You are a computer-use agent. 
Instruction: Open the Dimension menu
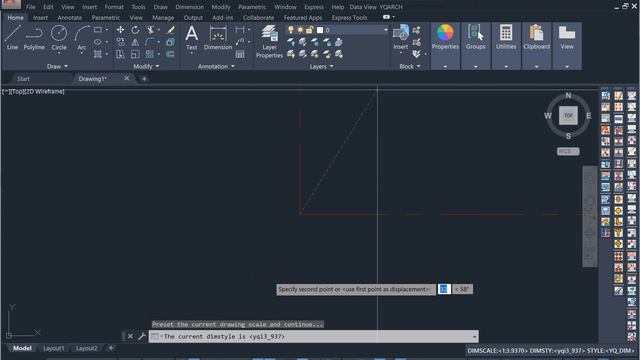click(189, 7)
